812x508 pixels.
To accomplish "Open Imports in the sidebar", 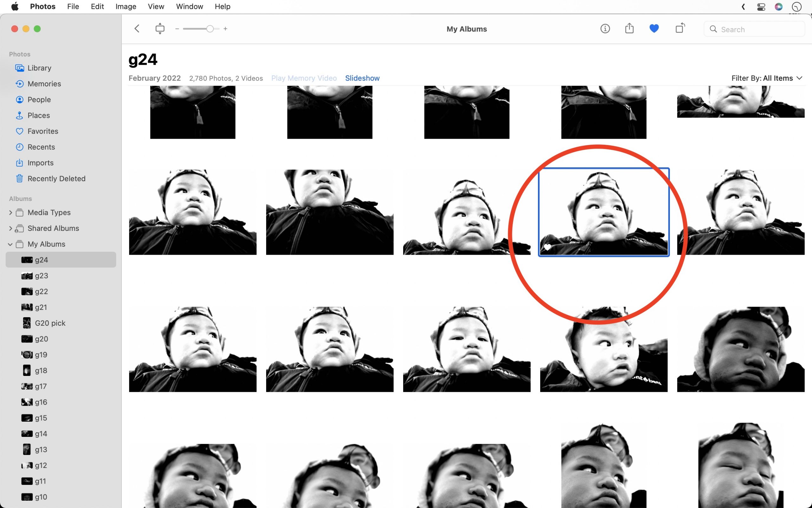I will tap(61, 163).
